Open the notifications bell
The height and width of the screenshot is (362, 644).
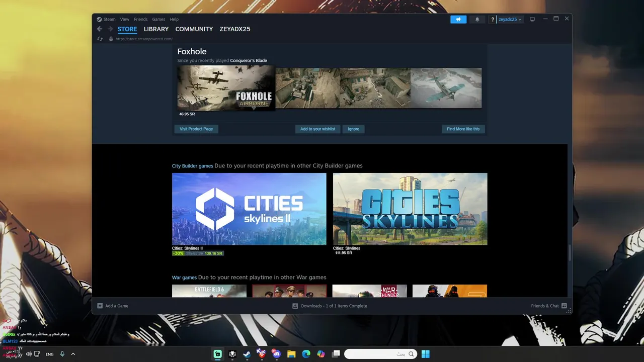tap(477, 19)
